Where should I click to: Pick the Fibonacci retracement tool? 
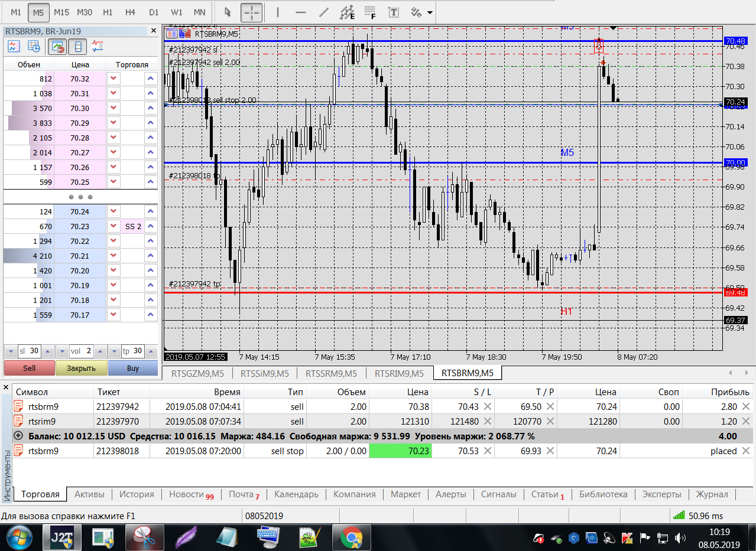[x=370, y=12]
